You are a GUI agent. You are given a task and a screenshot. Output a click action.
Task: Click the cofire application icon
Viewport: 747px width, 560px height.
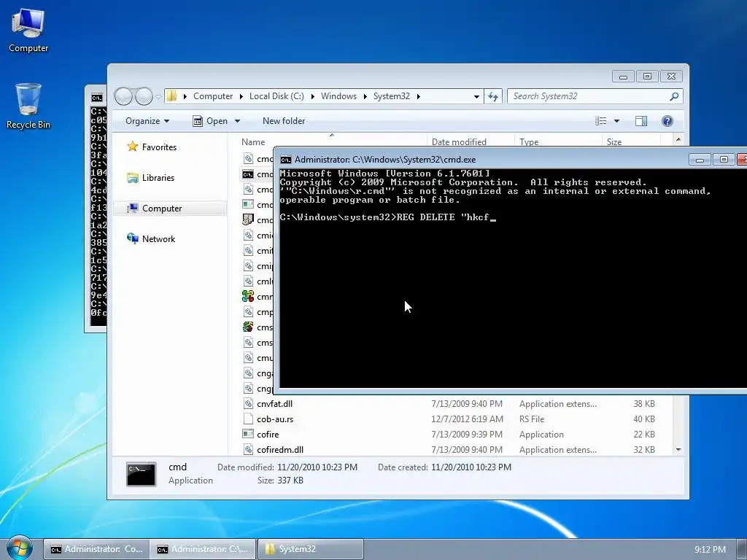248,435
